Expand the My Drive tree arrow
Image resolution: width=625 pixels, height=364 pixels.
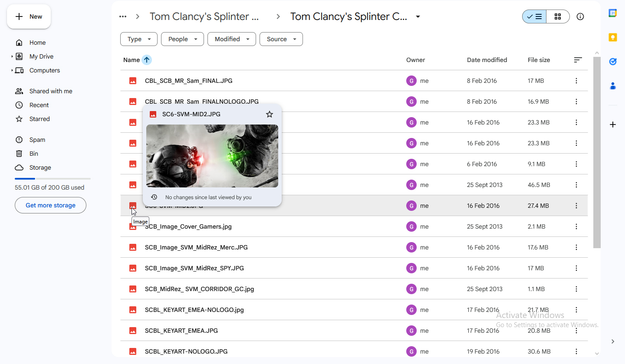(x=12, y=56)
